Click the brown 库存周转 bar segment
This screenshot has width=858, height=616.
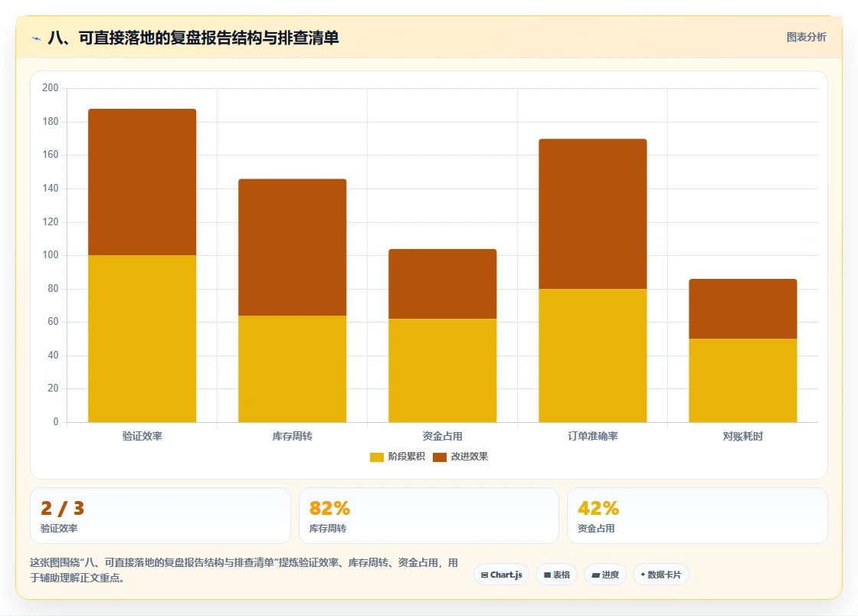click(x=292, y=247)
